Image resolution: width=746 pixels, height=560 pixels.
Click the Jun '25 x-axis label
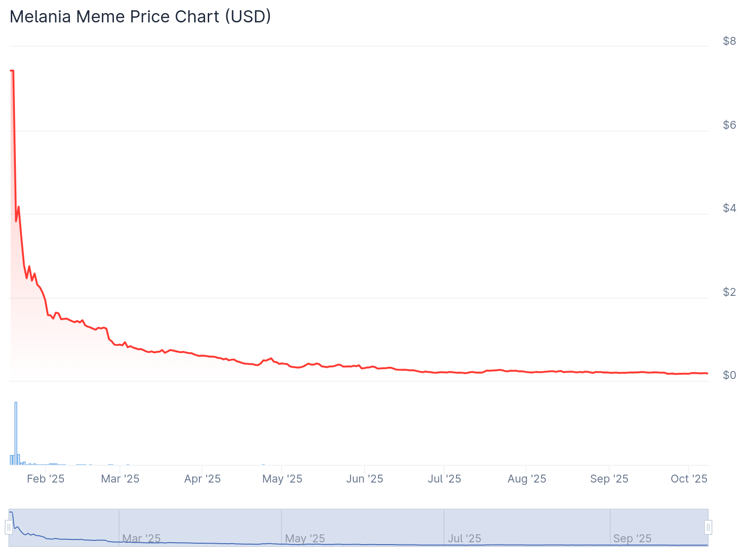pos(365,479)
